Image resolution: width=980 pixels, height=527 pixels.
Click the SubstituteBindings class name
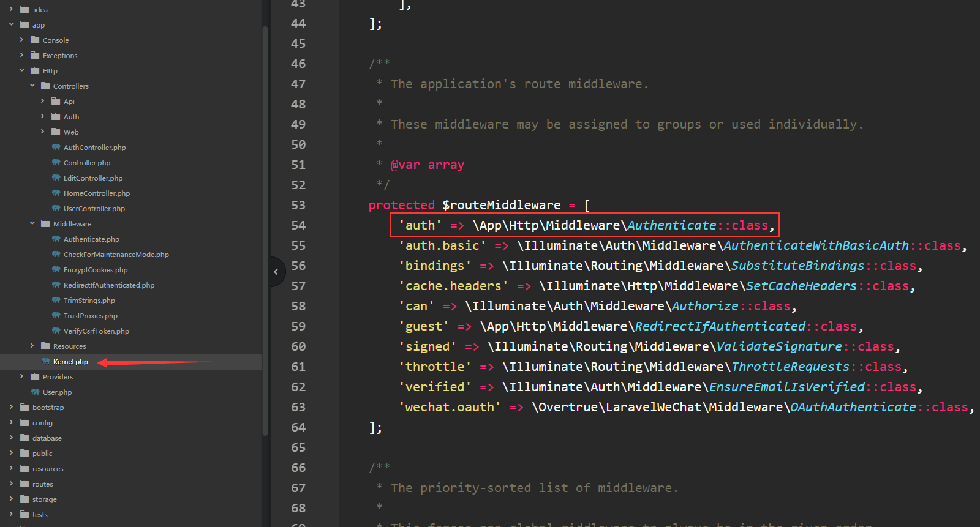[797, 266]
